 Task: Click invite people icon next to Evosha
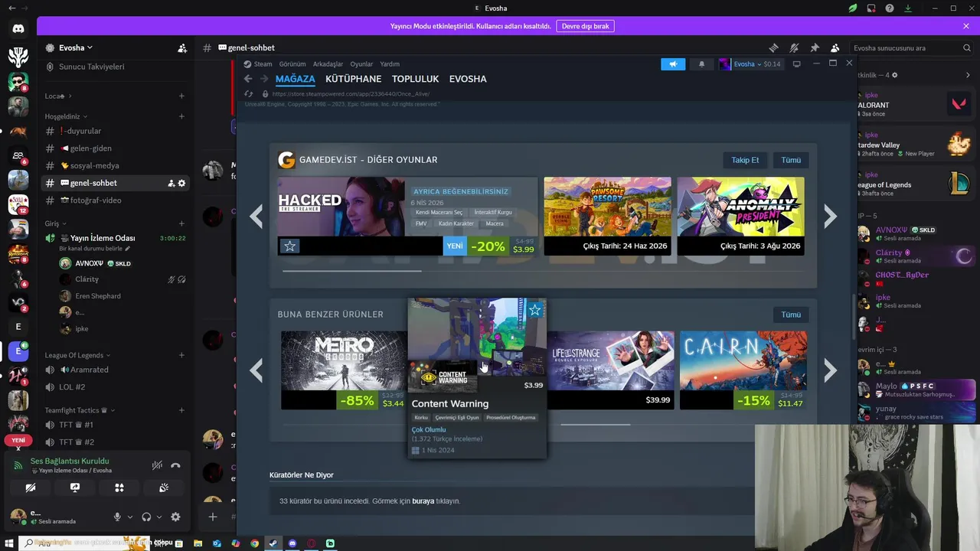coord(182,47)
